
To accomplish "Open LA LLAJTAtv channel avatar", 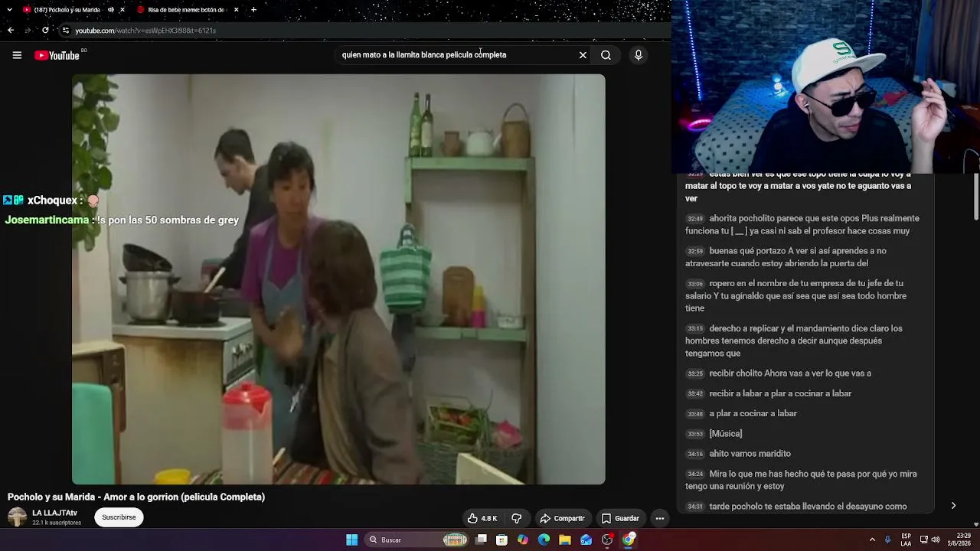I will tap(17, 517).
